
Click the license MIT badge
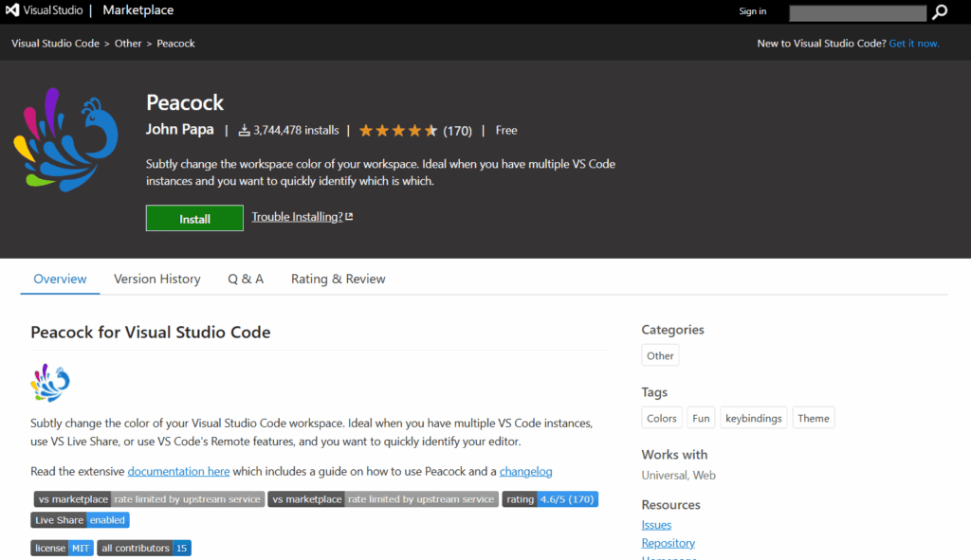point(62,549)
